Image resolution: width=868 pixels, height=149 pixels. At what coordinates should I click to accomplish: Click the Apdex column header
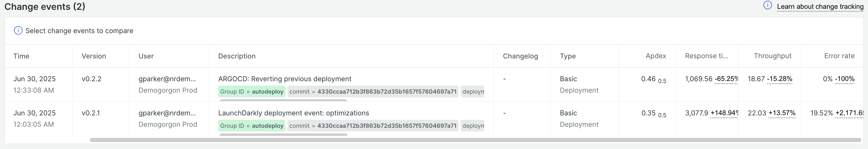pyautogui.click(x=656, y=56)
